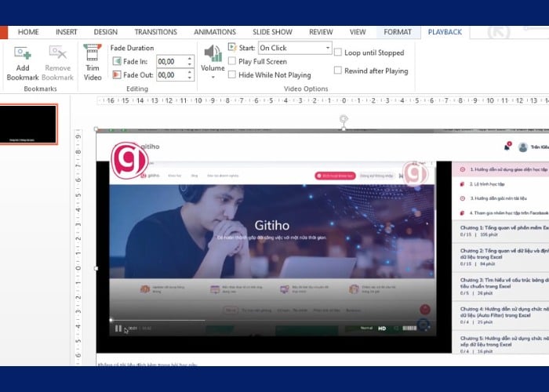This screenshot has height=392, width=549.
Task: Click the 'Normal' speed label in the player
Action: (366, 328)
